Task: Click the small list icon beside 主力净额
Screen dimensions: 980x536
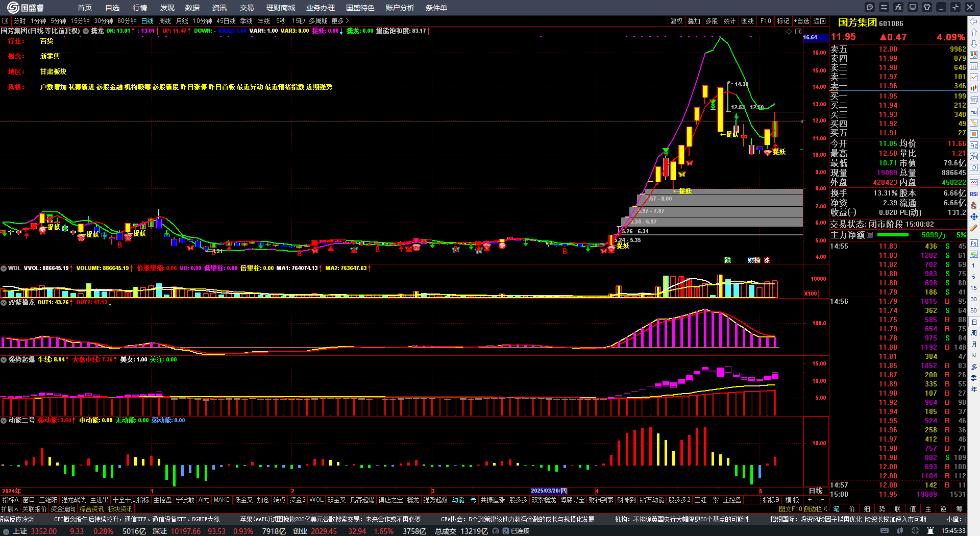Action: coord(870,235)
